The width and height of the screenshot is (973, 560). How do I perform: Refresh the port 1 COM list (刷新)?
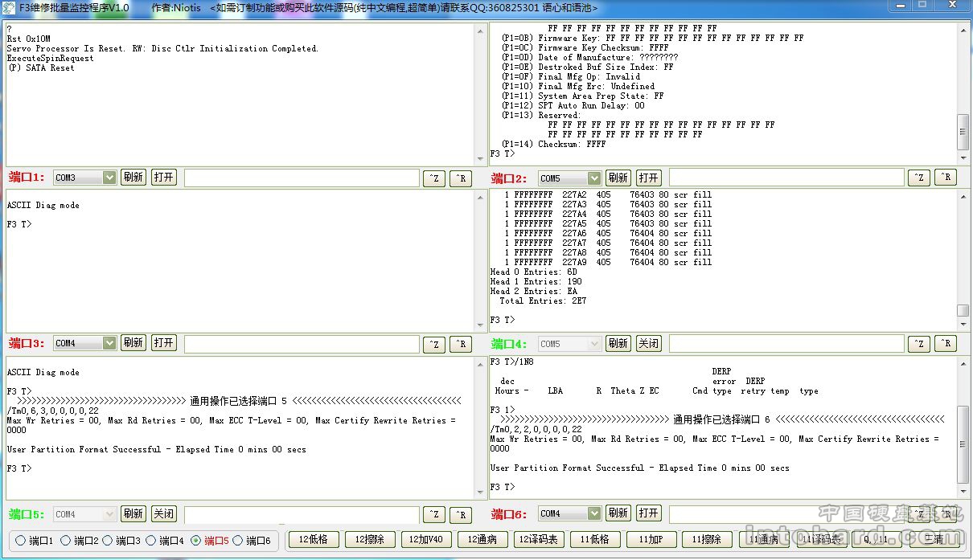pyautogui.click(x=133, y=178)
